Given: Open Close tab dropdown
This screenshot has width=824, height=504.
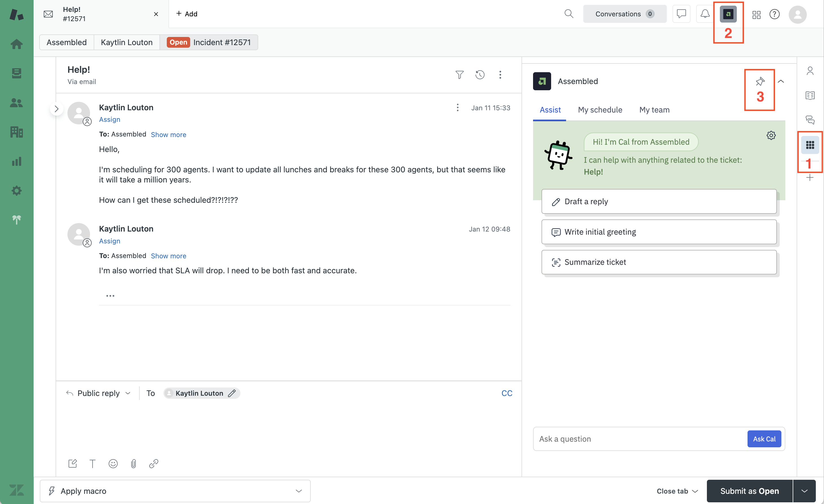Looking at the screenshot, I should 677,491.
